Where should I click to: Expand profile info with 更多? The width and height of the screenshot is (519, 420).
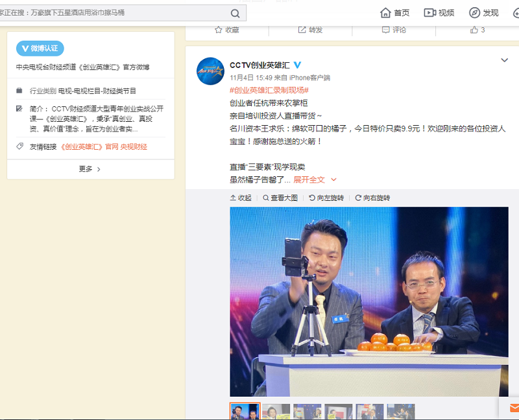pos(90,169)
